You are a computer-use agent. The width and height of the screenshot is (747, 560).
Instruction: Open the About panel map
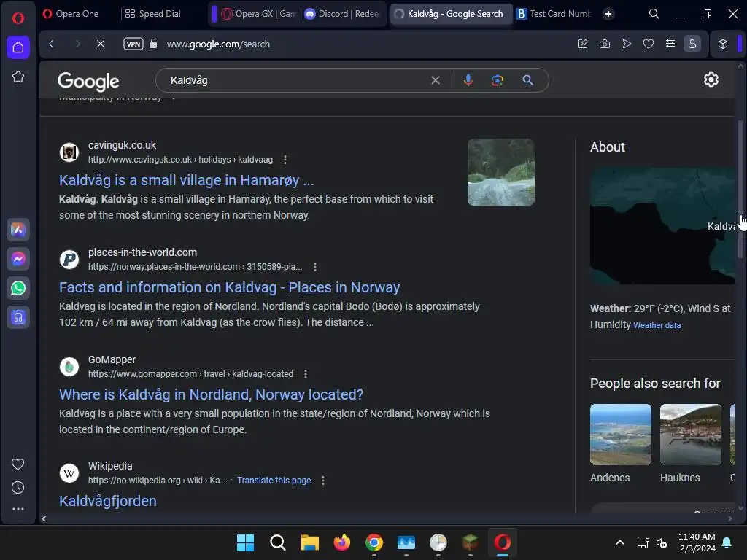pos(662,226)
